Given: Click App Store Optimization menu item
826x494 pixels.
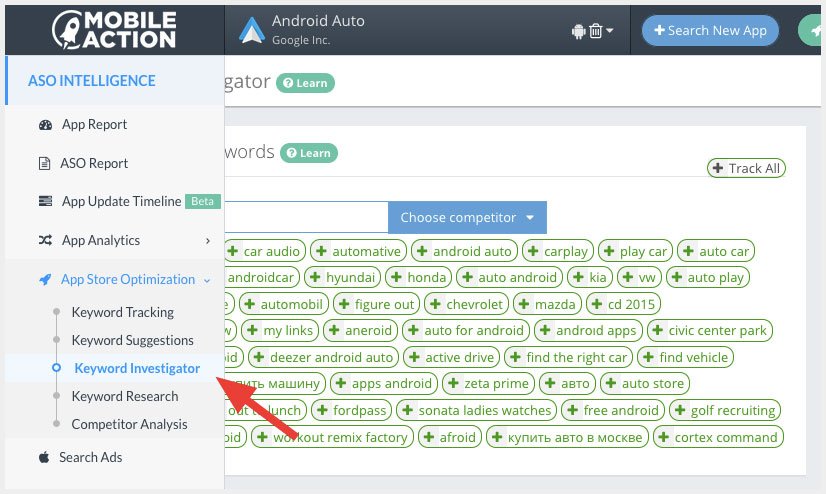Looking at the screenshot, I should pyautogui.click(x=127, y=279).
